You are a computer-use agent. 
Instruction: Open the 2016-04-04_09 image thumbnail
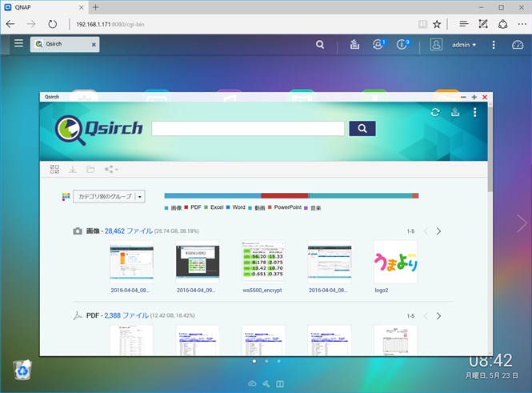click(x=198, y=262)
